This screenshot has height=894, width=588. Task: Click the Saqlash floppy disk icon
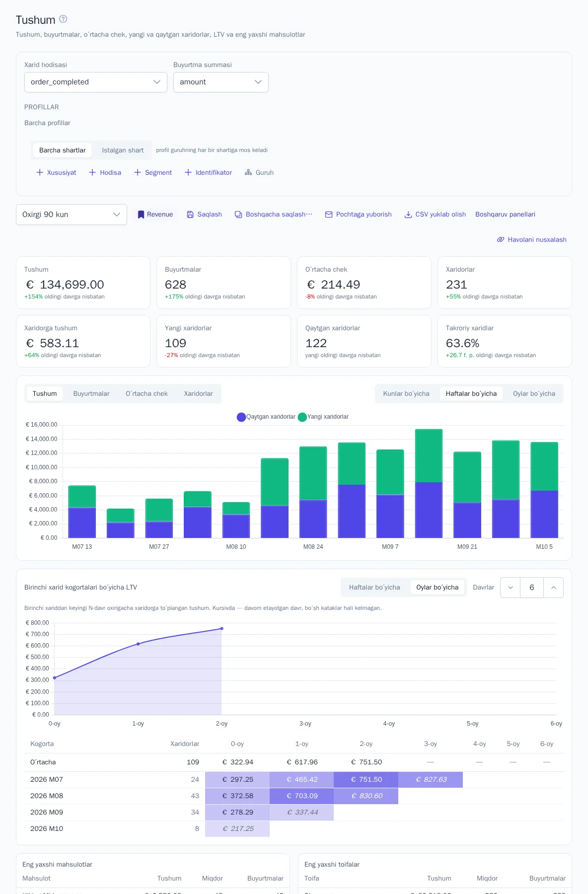coord(190,215)
